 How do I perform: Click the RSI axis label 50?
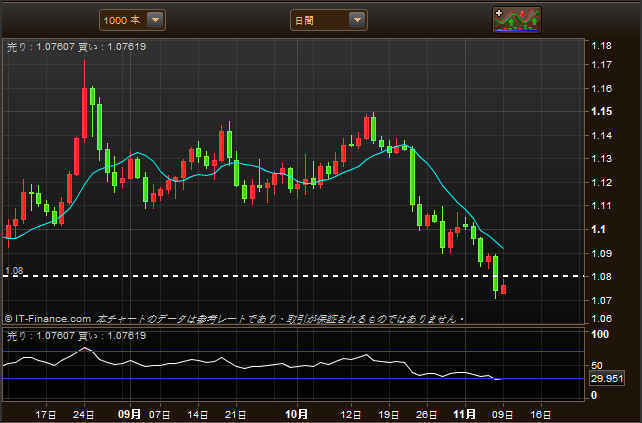pos(597,365)
